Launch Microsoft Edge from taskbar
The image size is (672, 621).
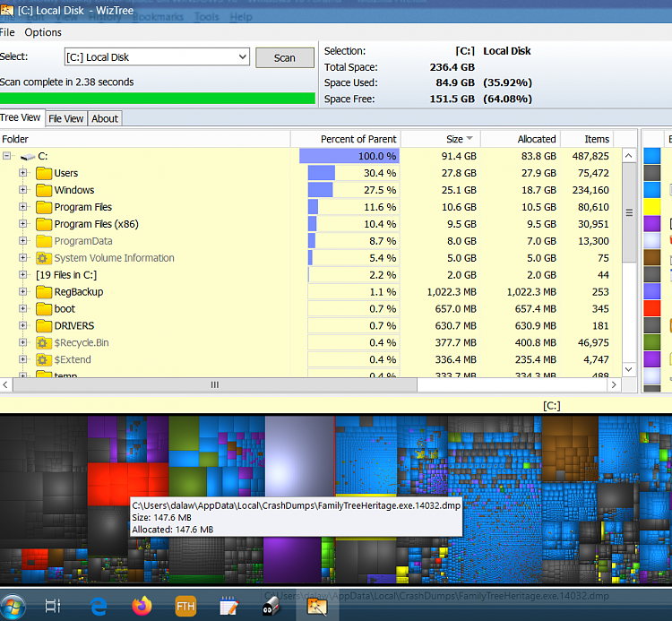tap(99, 606)
